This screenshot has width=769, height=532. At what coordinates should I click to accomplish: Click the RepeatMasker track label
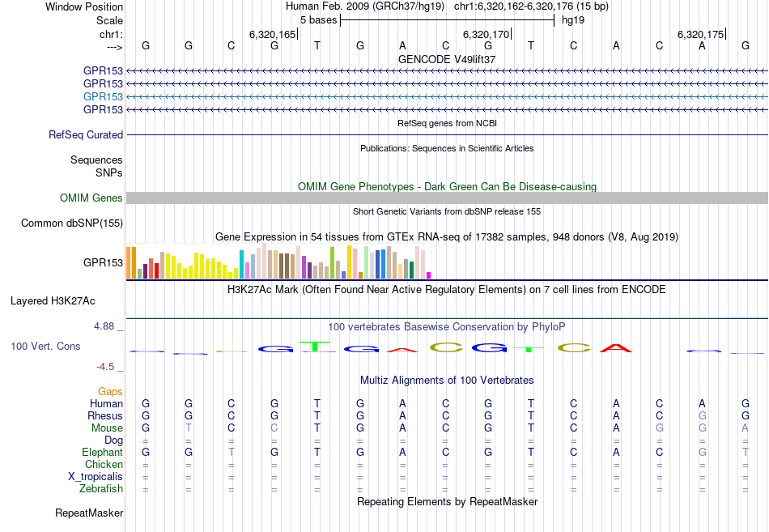point(89,513)
